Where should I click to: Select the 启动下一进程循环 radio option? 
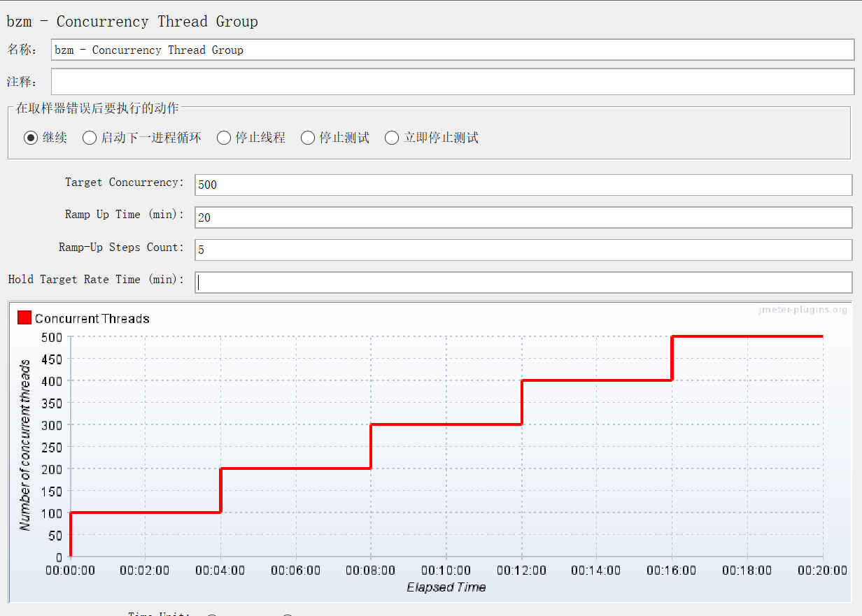142,138
